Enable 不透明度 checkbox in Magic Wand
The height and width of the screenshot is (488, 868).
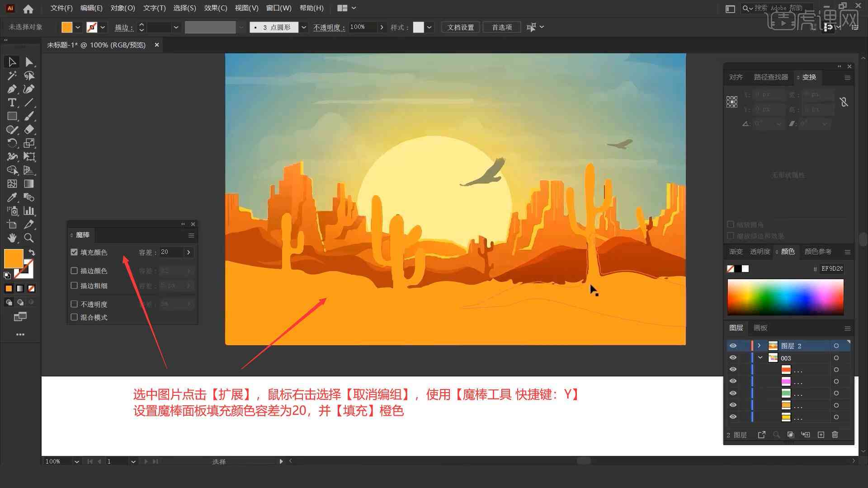(74, 304)
